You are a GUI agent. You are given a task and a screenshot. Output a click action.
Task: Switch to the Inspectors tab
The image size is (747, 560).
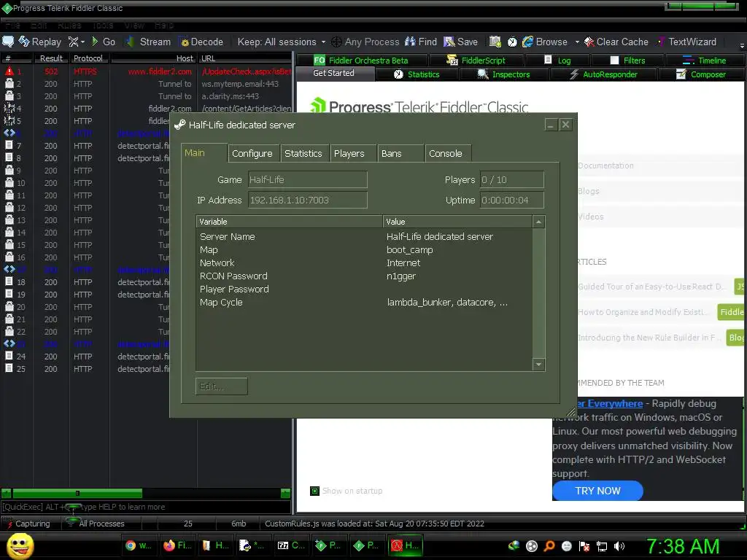point(503,74)
